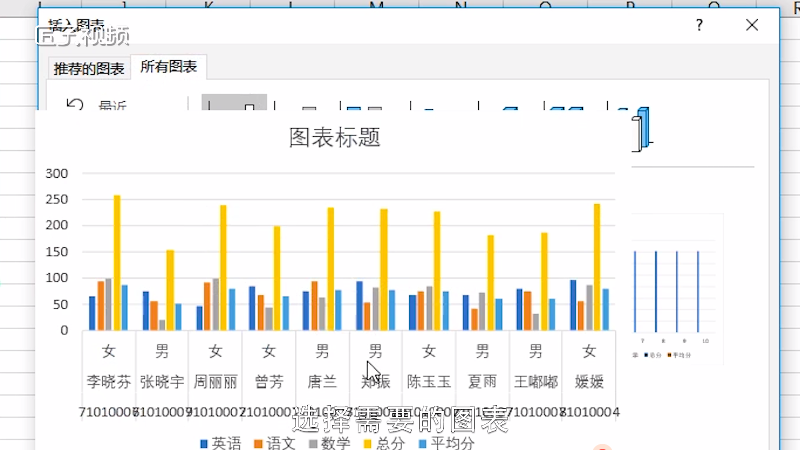Open dialog help question mark
Image resolution: width=800 pixels, height=450 pixels.
[699, 25]
